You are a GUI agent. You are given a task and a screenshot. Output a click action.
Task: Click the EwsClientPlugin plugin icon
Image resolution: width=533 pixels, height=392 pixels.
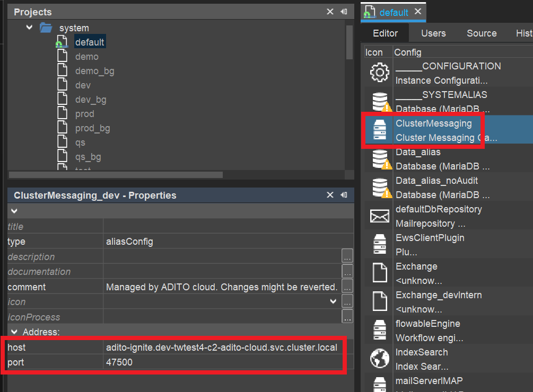pyautogui.click(x=379, y=244)
